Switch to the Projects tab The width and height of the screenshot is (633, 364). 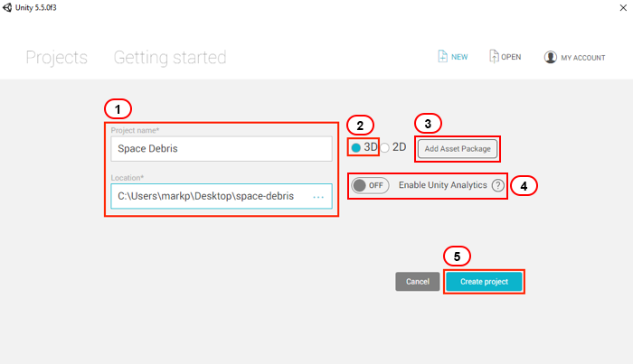[56, 58]
